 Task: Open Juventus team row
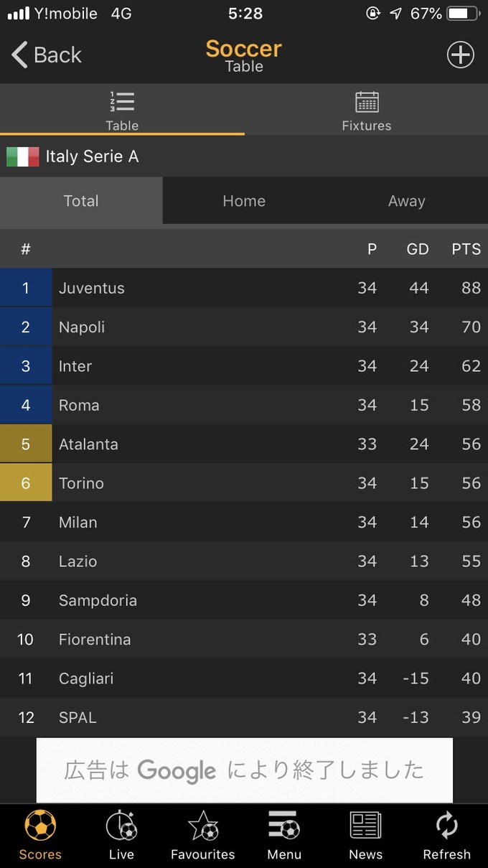click(244, 288)
